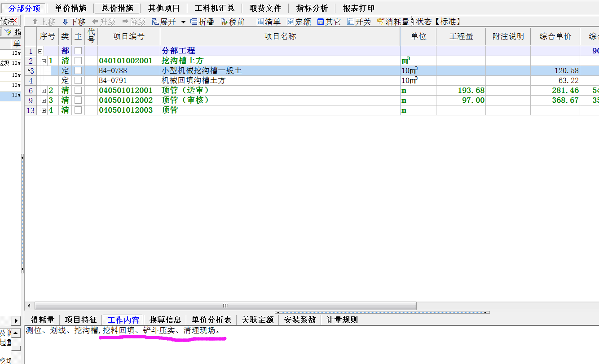Close the 做法 left panel with red X
The image size is (599, 364).
14,21
